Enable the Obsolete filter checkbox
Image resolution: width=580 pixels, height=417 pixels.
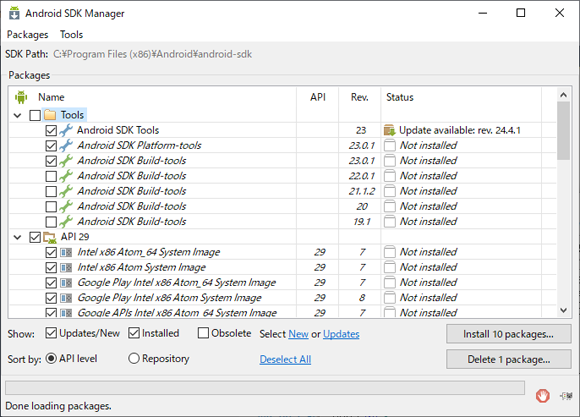(203, 333)
